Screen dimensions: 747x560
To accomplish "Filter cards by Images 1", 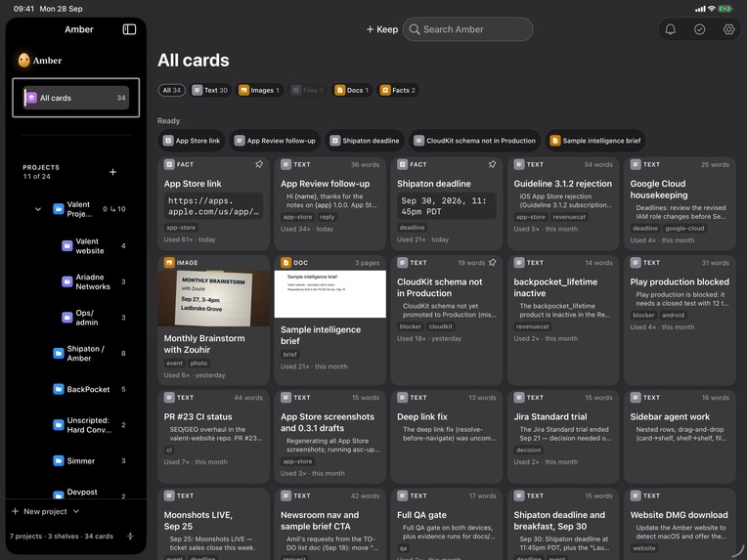I will point(260,90).
